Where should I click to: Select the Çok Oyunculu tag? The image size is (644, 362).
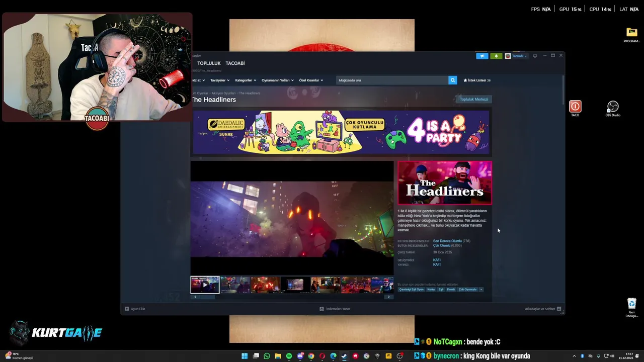(x=467, y=290)
